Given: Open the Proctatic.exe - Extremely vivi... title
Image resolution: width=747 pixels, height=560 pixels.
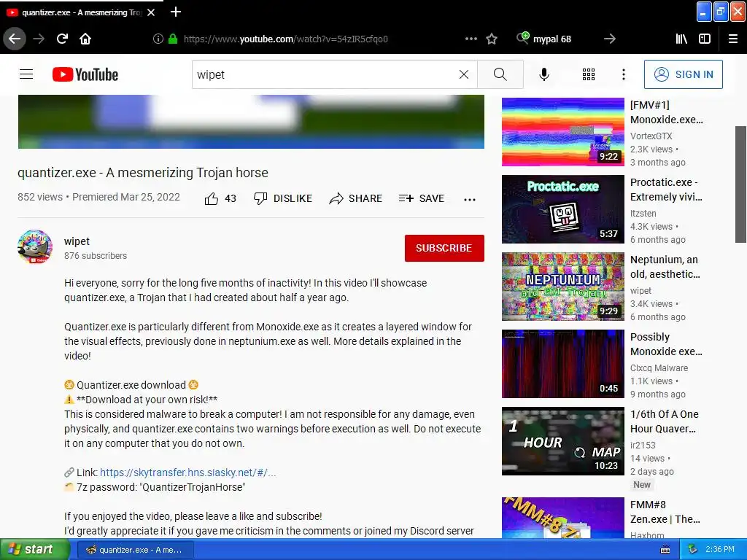Looking at the screenshot, I should [x=666, y=190].
